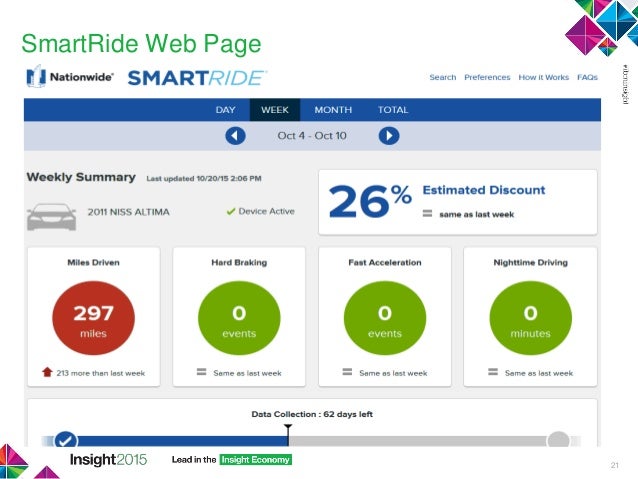The height and width of the screenshot is (479, 638).
Task: Click the Oct 4 - Oct 10 date range
Action: (312, 136)
